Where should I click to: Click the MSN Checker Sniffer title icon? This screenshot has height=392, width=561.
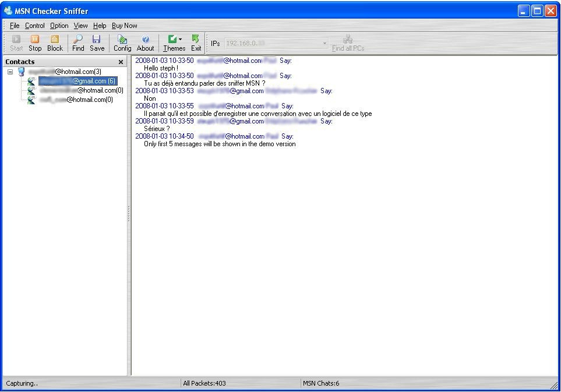[8, 10]
